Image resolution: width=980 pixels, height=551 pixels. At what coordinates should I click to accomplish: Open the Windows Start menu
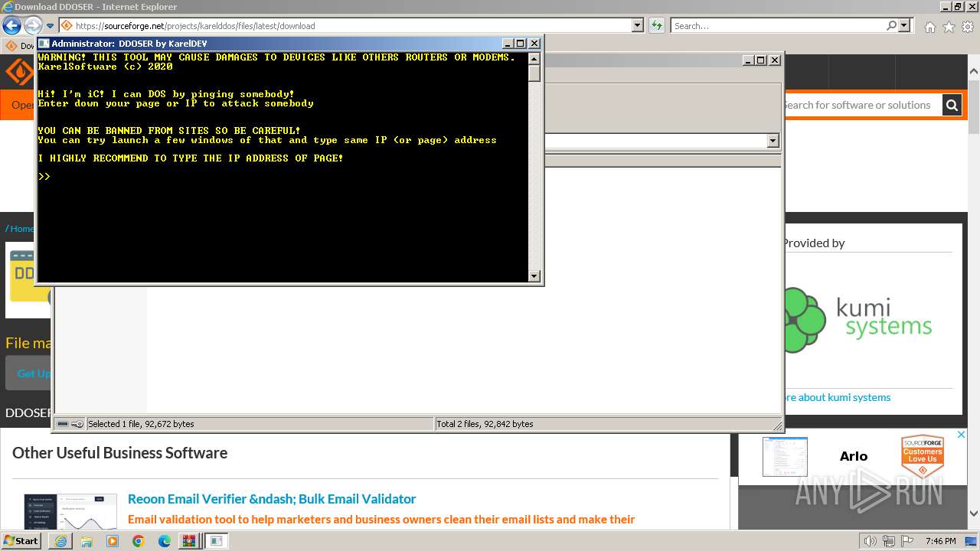pos(21,541)
